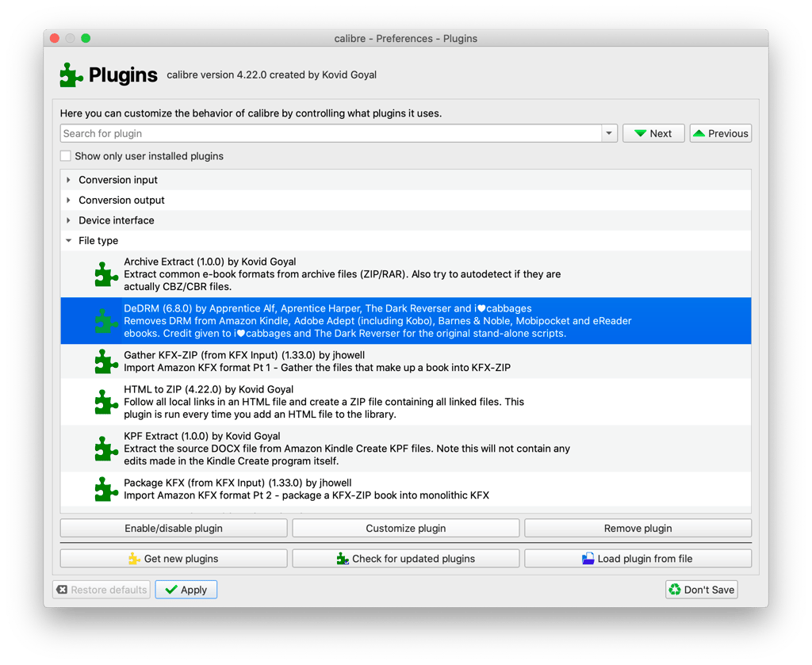Screen dimensions: 812x665
Task: Click Get new plugins button
Action: (174, 559)
